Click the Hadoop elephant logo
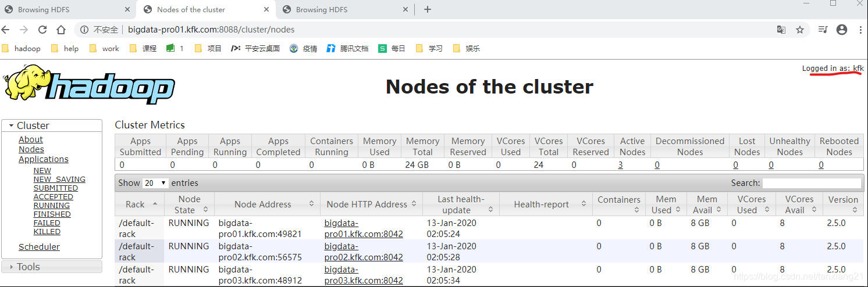 (x=90, y=85)
